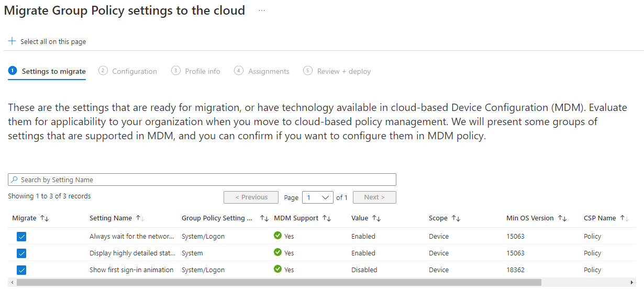The width and height of the screenshot is (644, 290).
Task: Click 'Policy' in Show first sign-in row
Action: click(593, 270)
